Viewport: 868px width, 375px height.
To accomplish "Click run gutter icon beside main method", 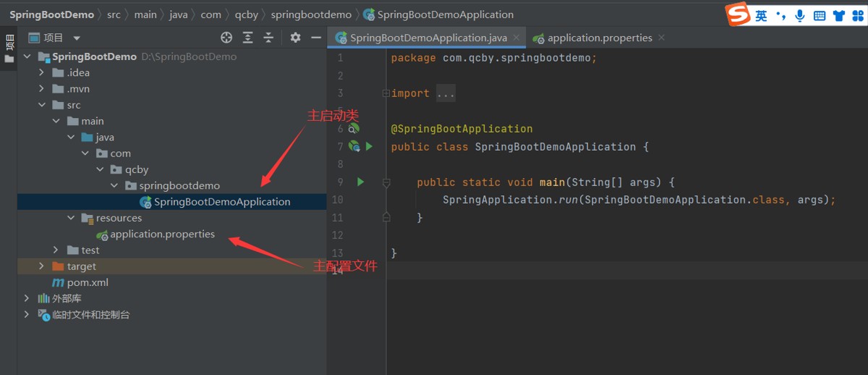I will [360, 182].
